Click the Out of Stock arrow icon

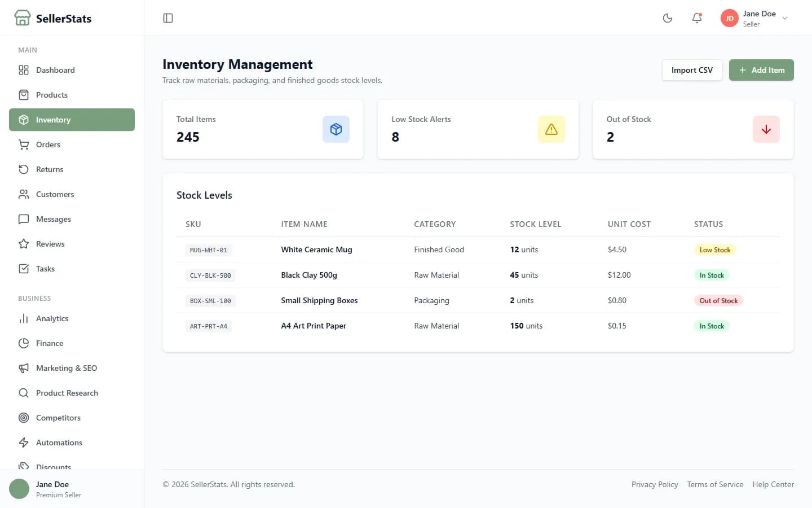coord(766,129)
